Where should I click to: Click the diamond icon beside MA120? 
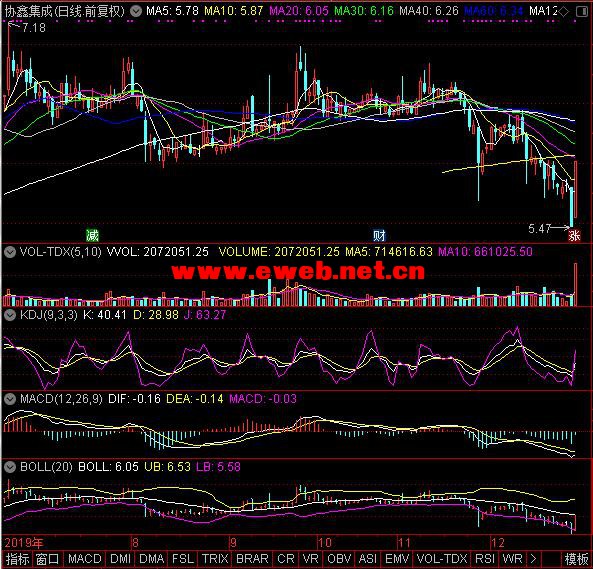pos(564,12)
